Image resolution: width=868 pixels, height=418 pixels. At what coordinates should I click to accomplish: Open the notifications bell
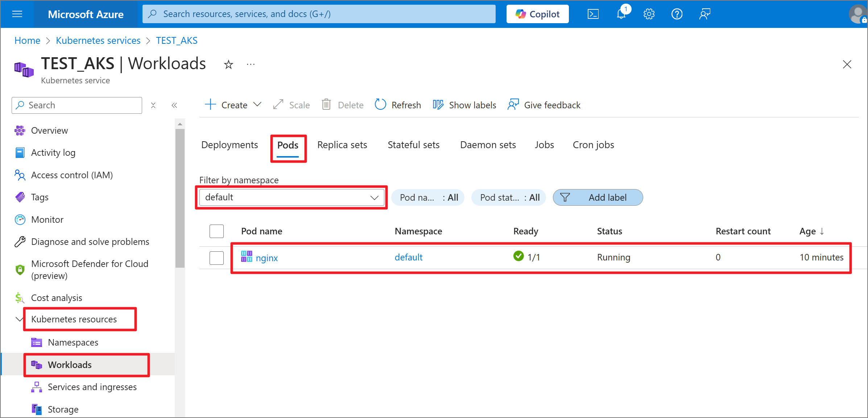[x=621, y=14]
